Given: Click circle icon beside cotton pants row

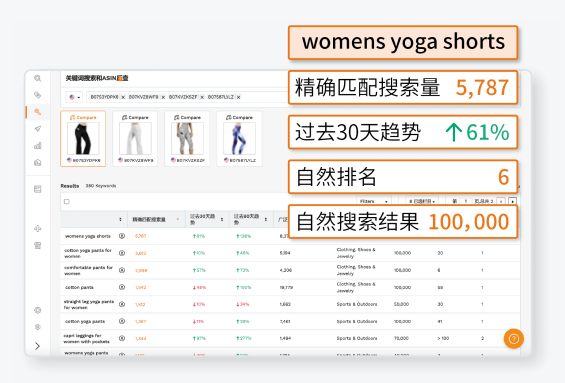Looking at the screenshot, I should (x=122, y=287).
